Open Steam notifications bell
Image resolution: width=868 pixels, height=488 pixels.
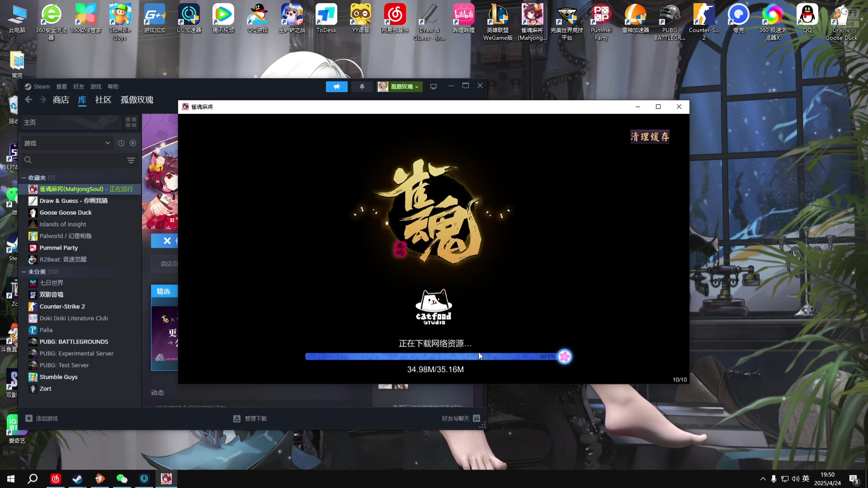pyautogui.click(x=362, y=87)
